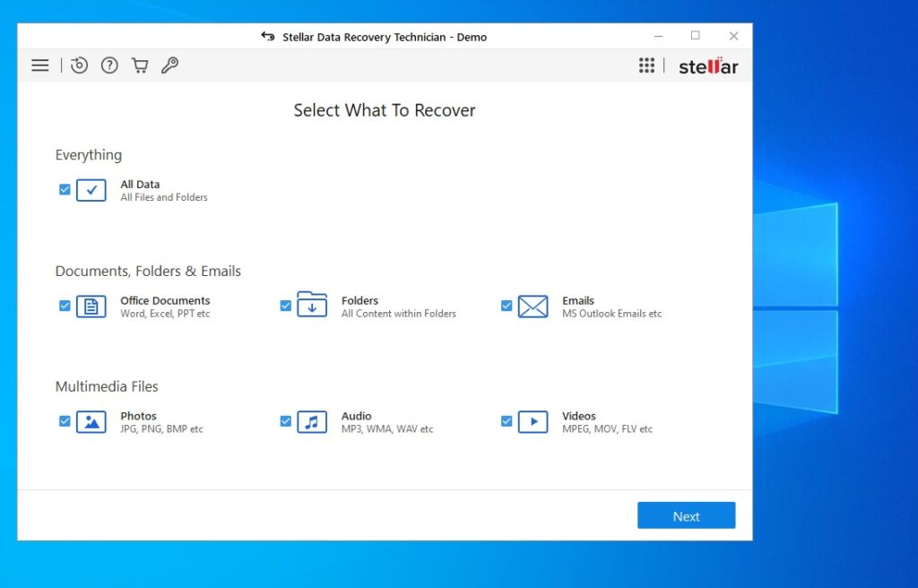Click the Emails envelope icon
The height and width of the screenshot is (588, 918).
[533, 307]
